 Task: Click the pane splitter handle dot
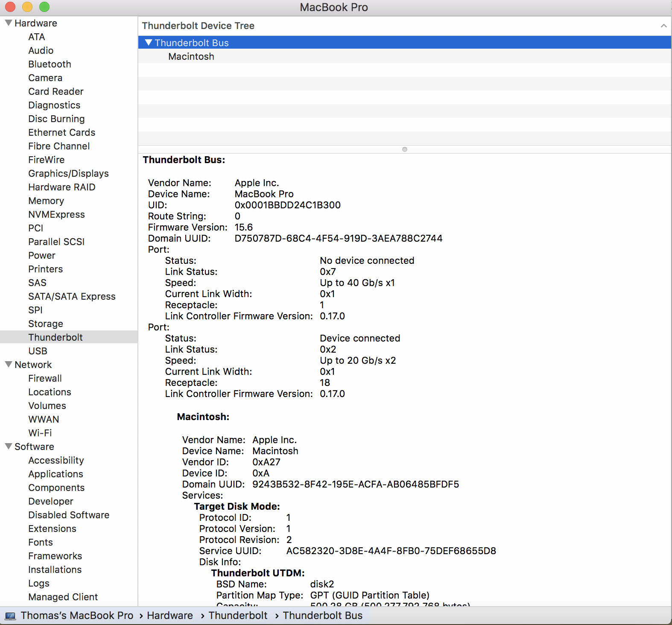[405, 149]
